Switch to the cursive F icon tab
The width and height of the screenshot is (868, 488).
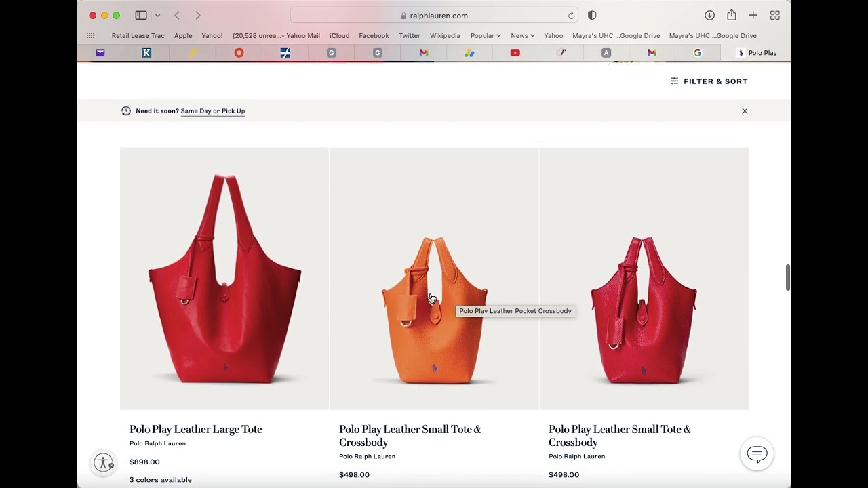pyautogui.click(x=561, y=52)
